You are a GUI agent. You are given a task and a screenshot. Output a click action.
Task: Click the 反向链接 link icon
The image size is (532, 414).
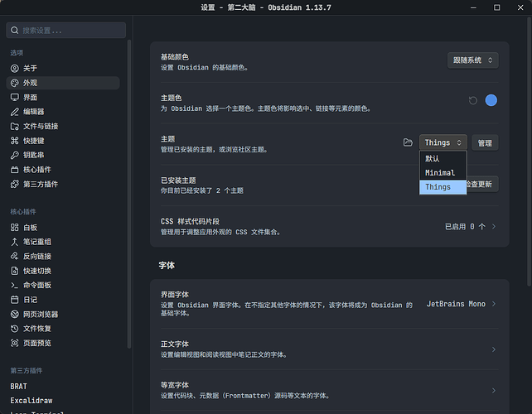[15, 257]
